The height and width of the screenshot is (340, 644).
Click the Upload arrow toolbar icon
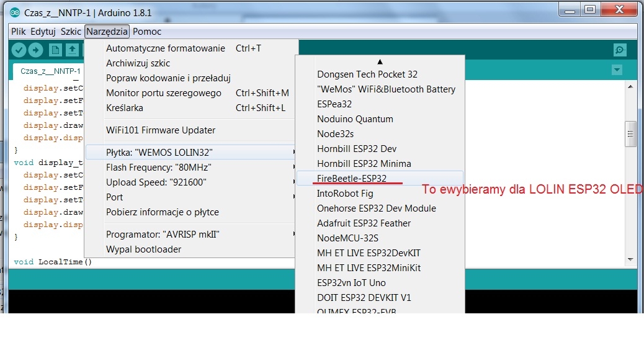(x=36, y=50)
